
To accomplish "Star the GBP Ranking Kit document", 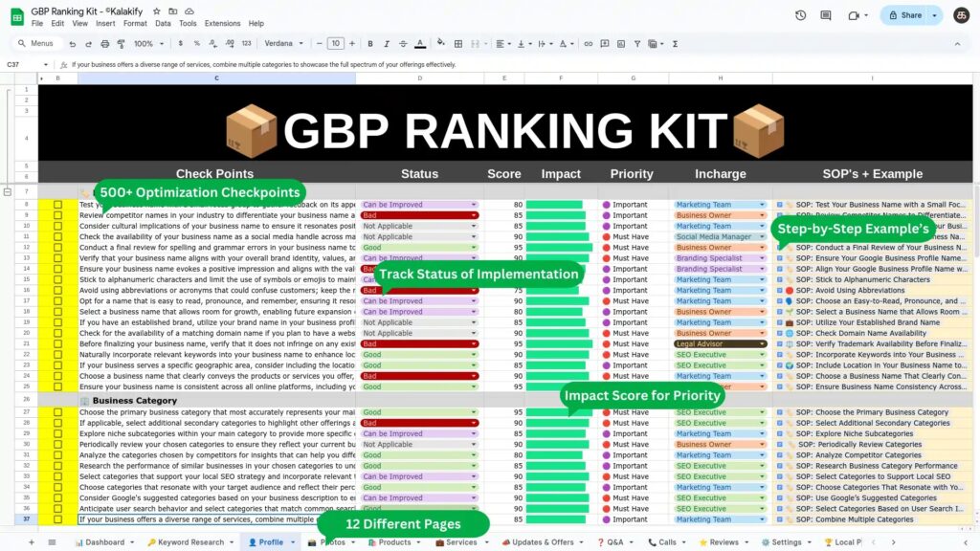I will click(x=157, y=11).
